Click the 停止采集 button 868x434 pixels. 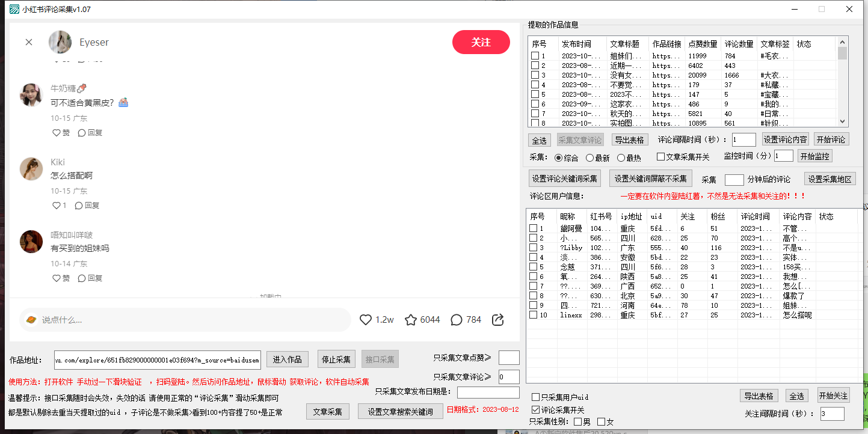point(336,359)
